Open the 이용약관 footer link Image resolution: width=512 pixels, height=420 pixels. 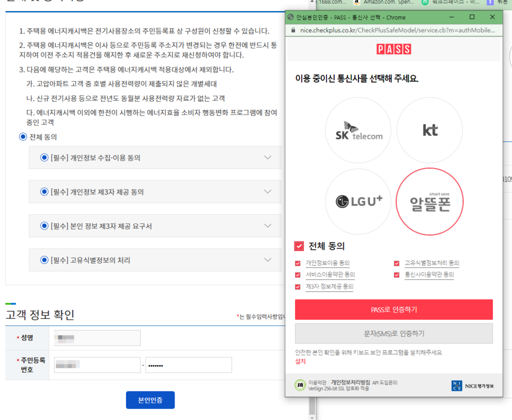click(317, 382)
